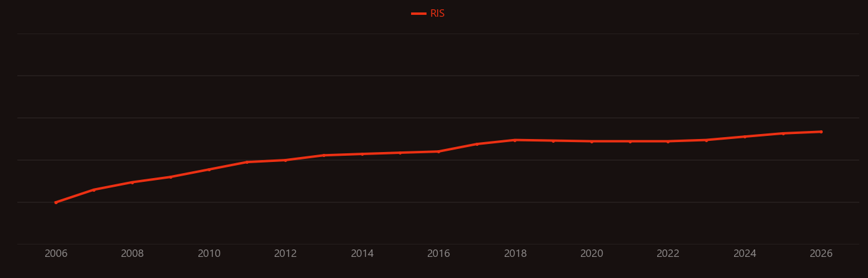Screen dimensions: 868x278
Task: Click the 2014 x-axis label
Action: (362, 254)
